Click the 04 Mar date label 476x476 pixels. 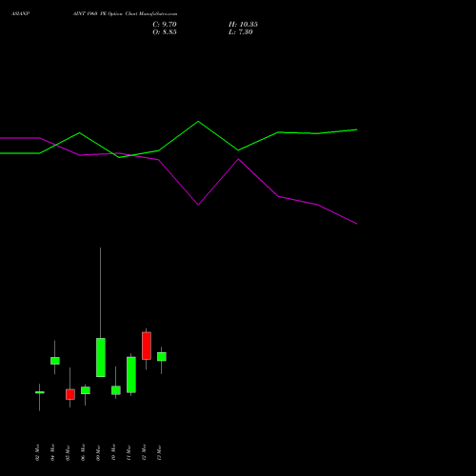pyautogui.click(x=52, y=452)
